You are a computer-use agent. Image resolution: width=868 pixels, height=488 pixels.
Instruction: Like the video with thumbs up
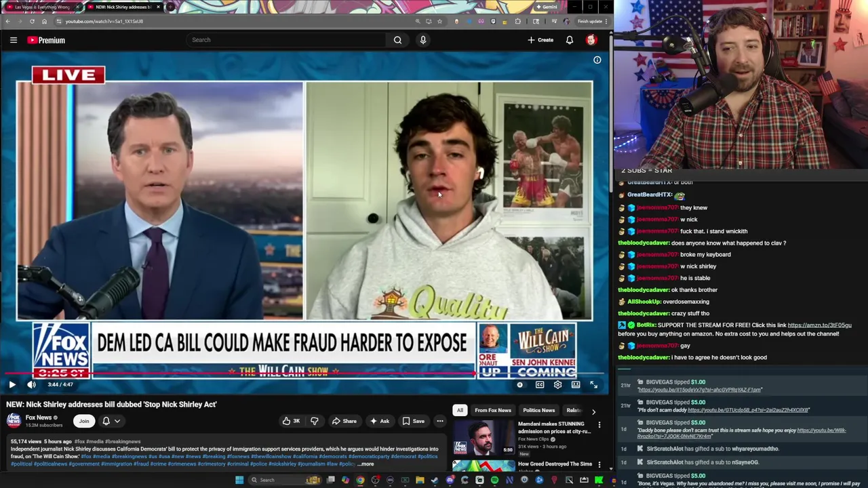click(292, 421)
